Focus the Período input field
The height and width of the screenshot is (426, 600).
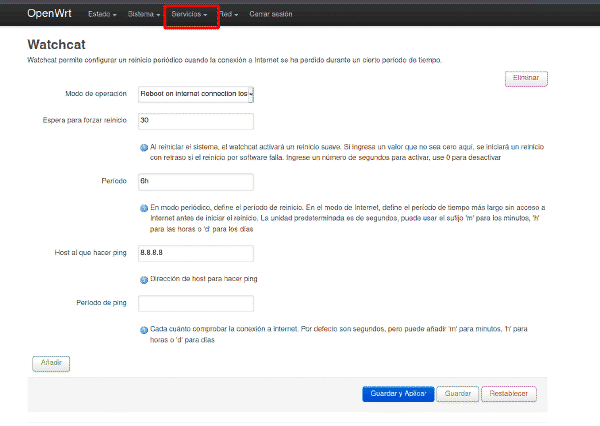(196, 182)
